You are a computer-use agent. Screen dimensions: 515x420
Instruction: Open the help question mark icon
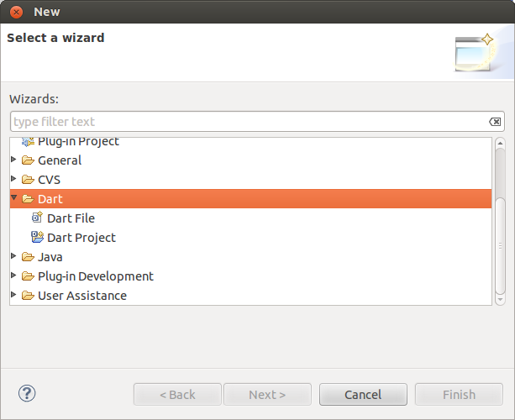pyautogui.click(x=27, y=393)
